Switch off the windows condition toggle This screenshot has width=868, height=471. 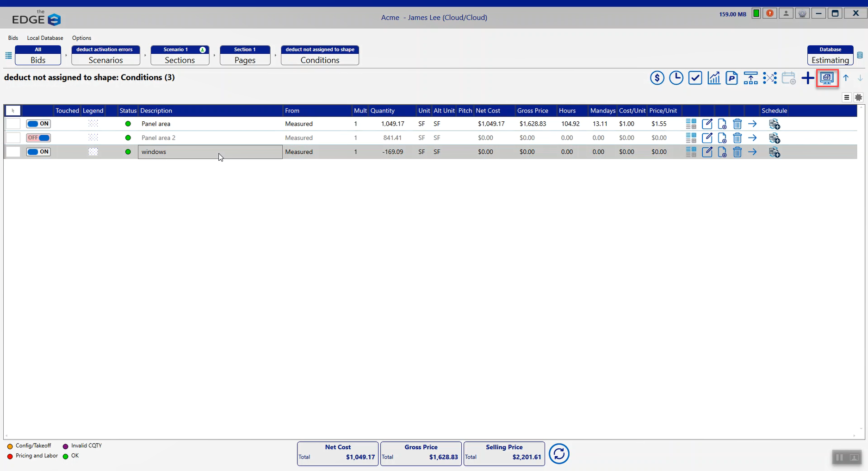click(38, 151)
